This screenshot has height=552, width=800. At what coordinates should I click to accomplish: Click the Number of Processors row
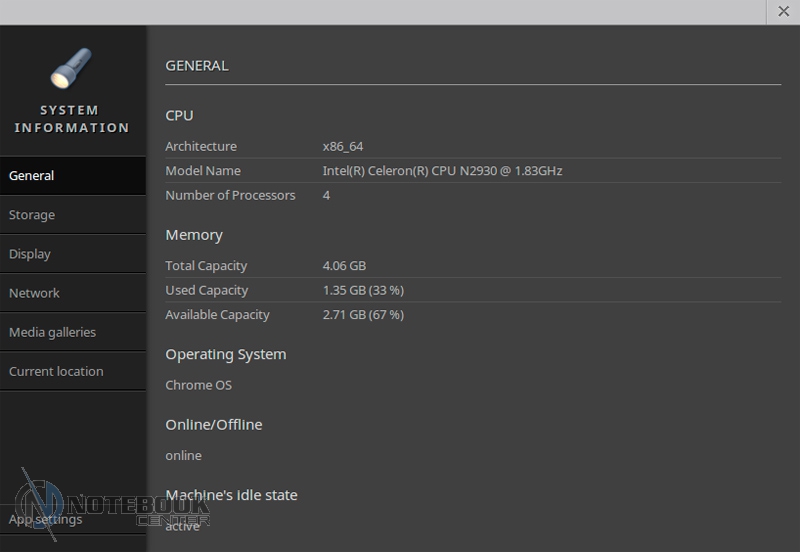click(x=230, y=195)
